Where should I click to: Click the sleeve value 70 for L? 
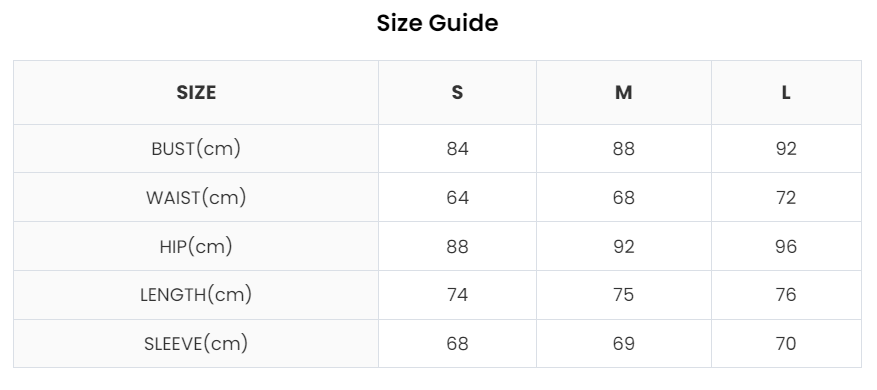(x=786, y=344)
